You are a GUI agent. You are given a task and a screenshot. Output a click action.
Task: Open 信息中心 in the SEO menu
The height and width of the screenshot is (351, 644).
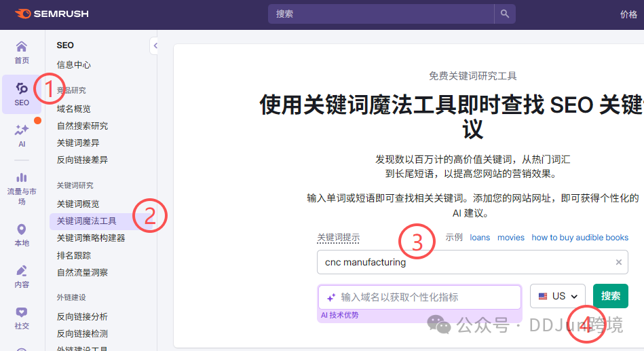[74, 65]
